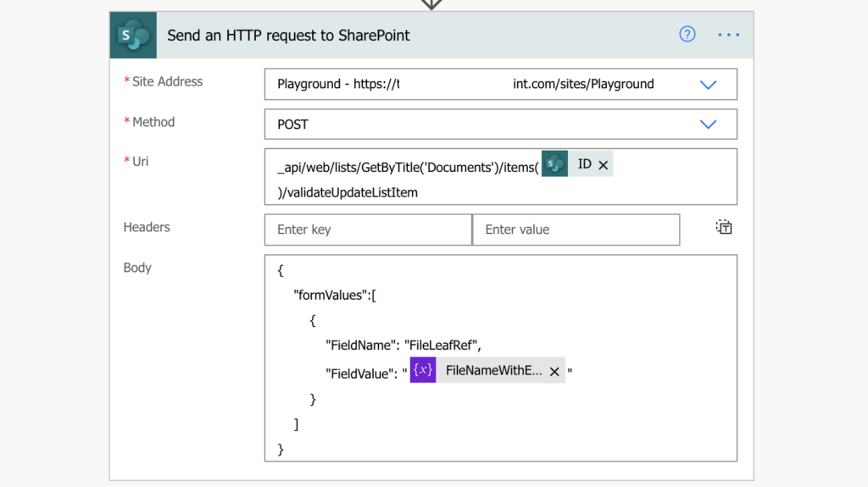This screenshot has height=487, width=868.
Task: Click the _api/web/lists/GetByTitle Uri text
Action: [408, 168]
